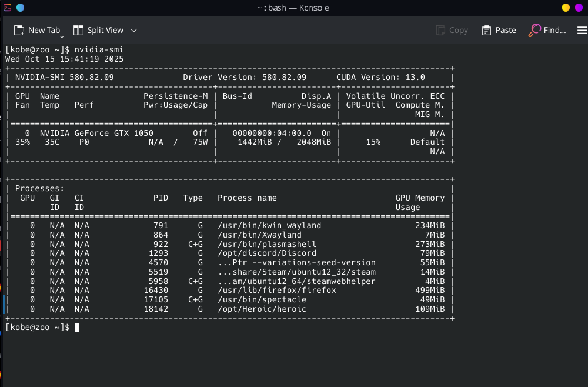Image resolution: width=588 pixels, height=387 pixels.
Task: Toggle the blue pin circle in title bar
Action: pyautogui.click(x=21, y=8)
